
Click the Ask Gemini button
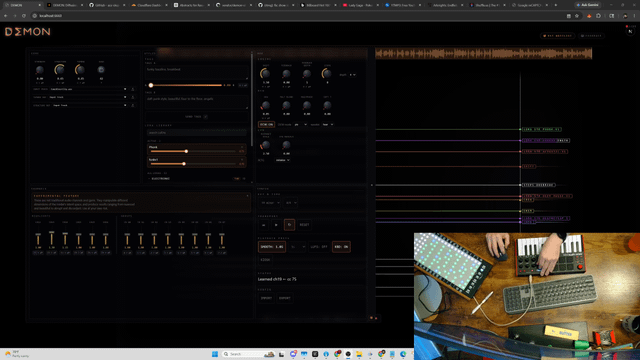pyautogui.click(x=587, y=5)
